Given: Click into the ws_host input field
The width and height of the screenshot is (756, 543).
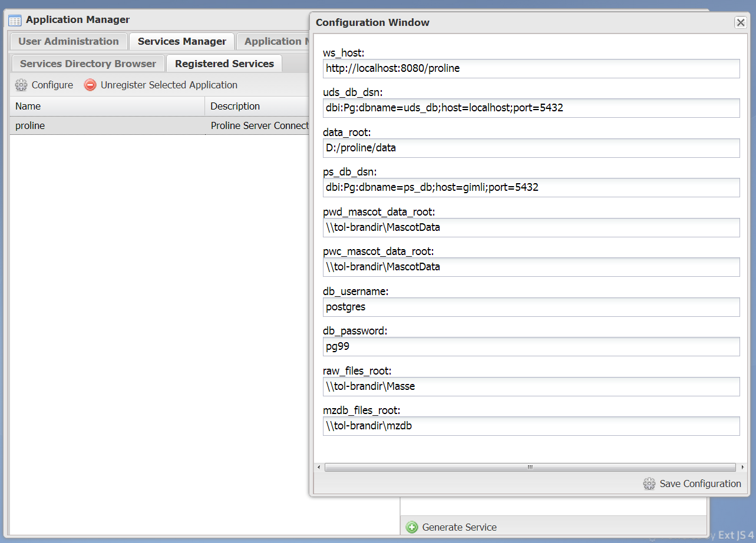Looking at the screenshot, I should tap(530, 68).
